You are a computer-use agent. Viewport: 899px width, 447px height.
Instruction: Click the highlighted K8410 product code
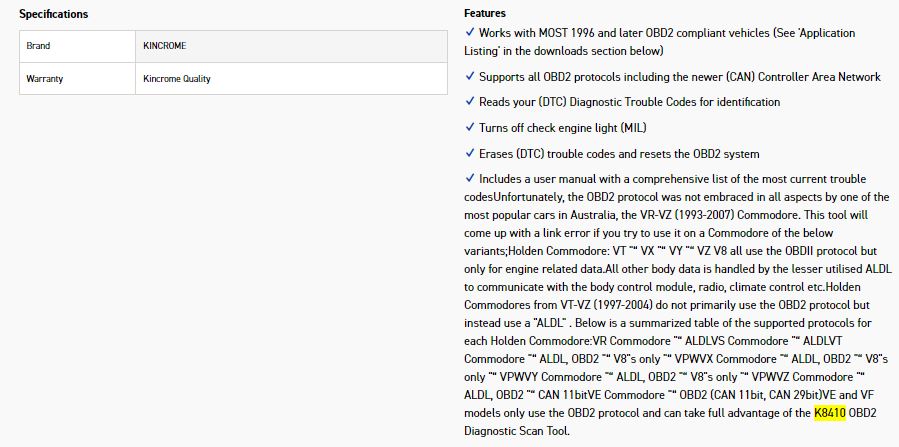[x=829, y=413]
